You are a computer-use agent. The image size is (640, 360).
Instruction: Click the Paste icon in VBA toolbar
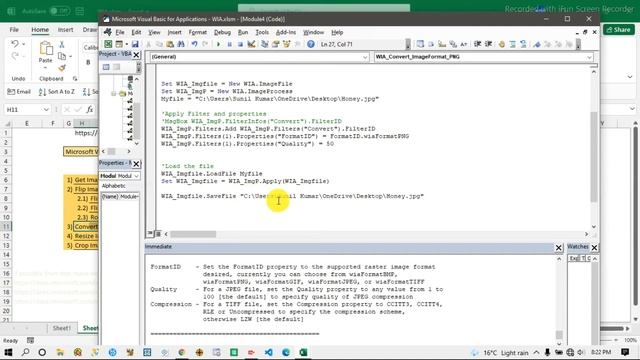click(x=170, y=44)
